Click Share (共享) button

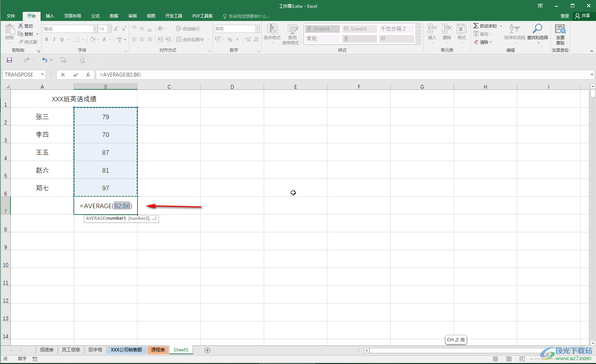(x=583, y=16)
